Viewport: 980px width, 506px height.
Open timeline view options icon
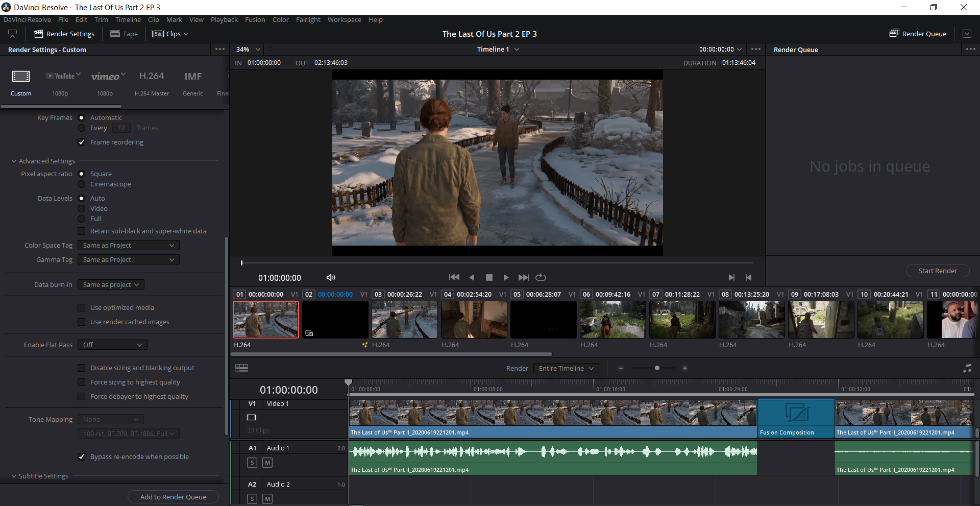click(x=241, y=368)
